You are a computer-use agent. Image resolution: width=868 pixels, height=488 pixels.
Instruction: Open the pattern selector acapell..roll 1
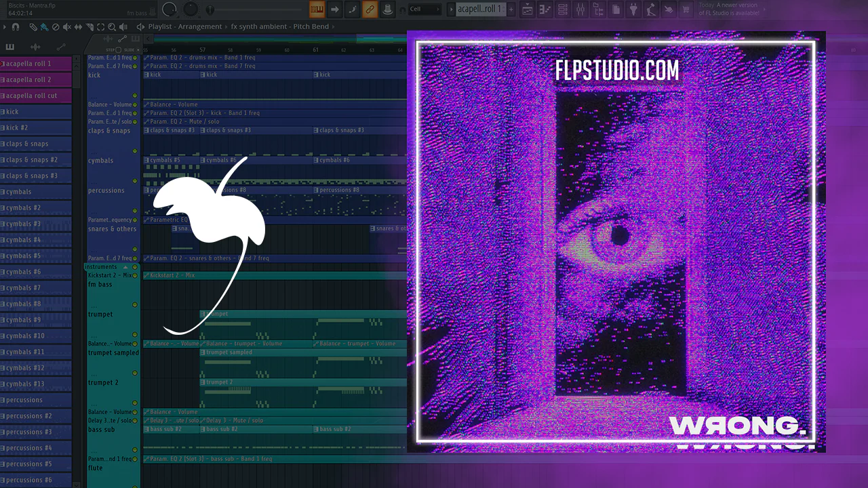click(480, 9)
